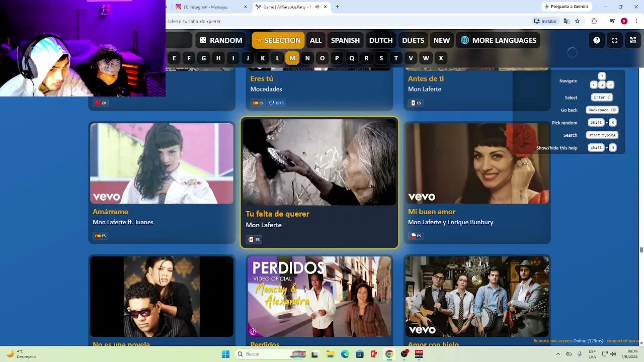Click the Enter key hint in help panel
644x362 pixels.
tap(602, 98)
